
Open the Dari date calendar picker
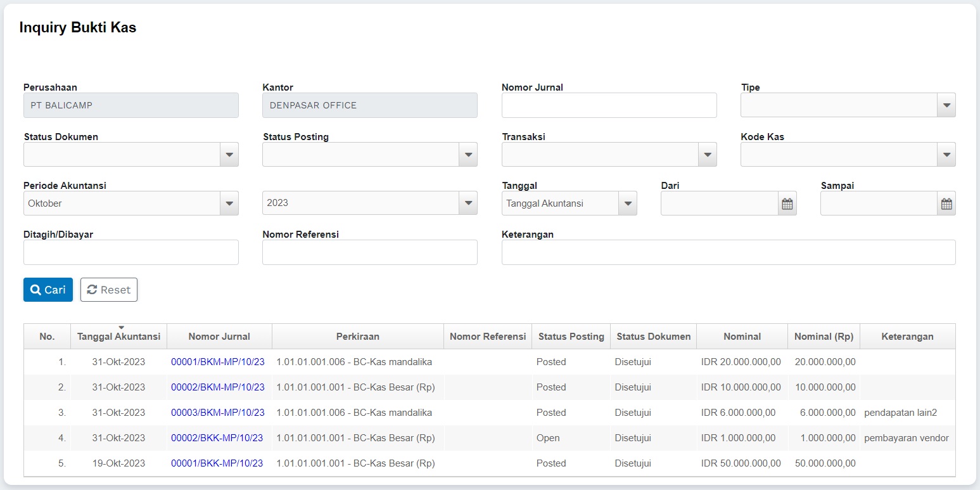[x=787, y=203]
